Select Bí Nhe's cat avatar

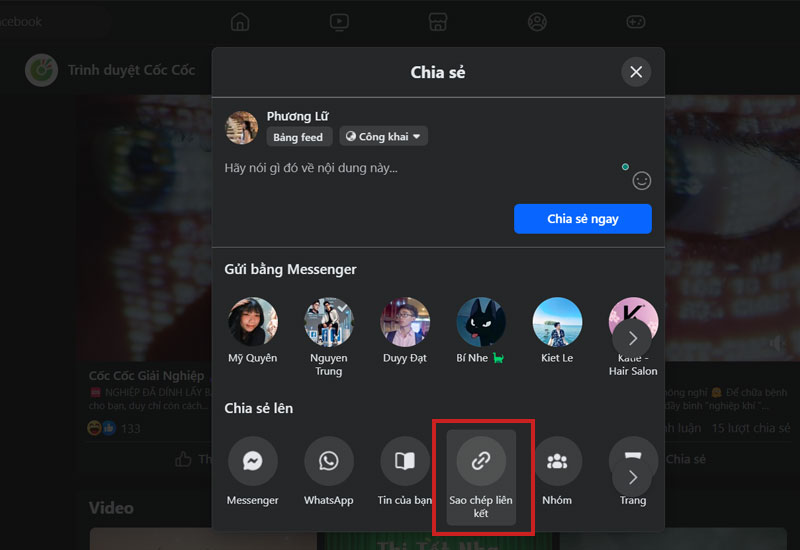[x=481, y=322]
